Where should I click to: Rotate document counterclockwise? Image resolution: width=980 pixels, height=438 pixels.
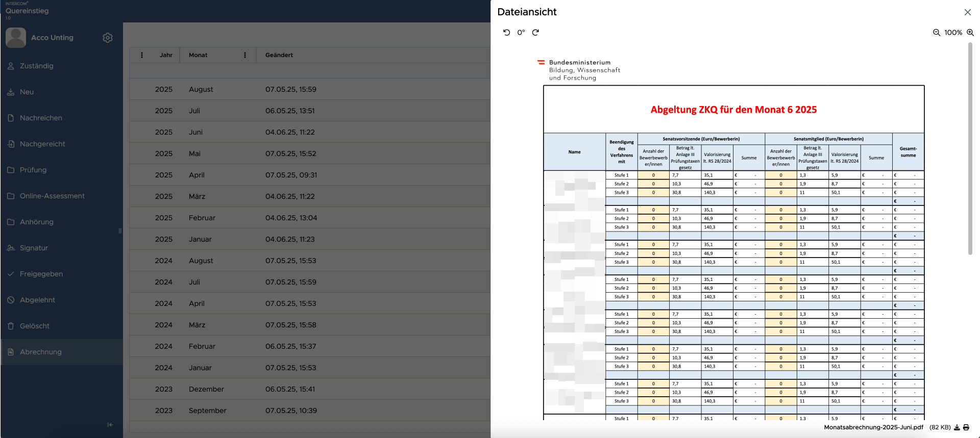506,32
